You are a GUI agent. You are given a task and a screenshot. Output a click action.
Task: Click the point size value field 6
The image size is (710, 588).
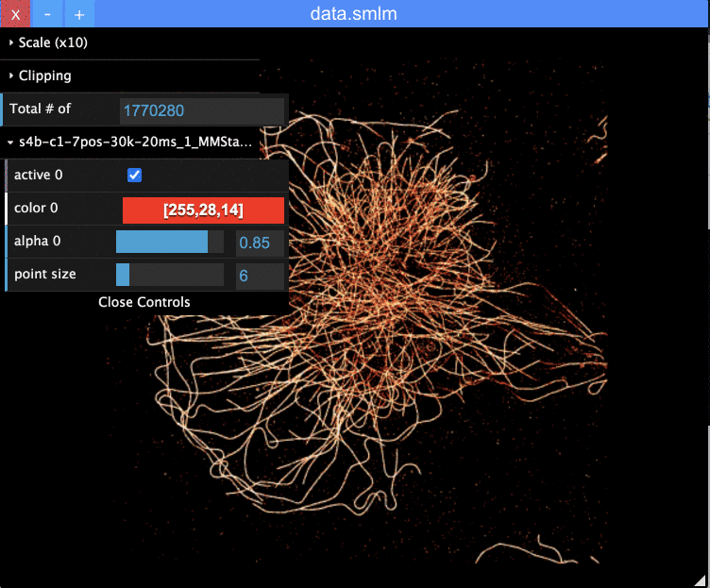click(260, 276)
